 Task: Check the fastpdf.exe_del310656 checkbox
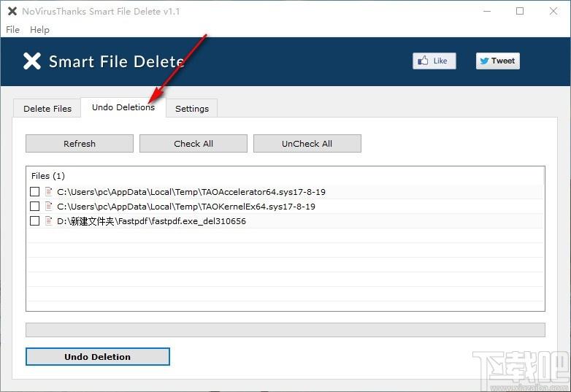point(34,221)
